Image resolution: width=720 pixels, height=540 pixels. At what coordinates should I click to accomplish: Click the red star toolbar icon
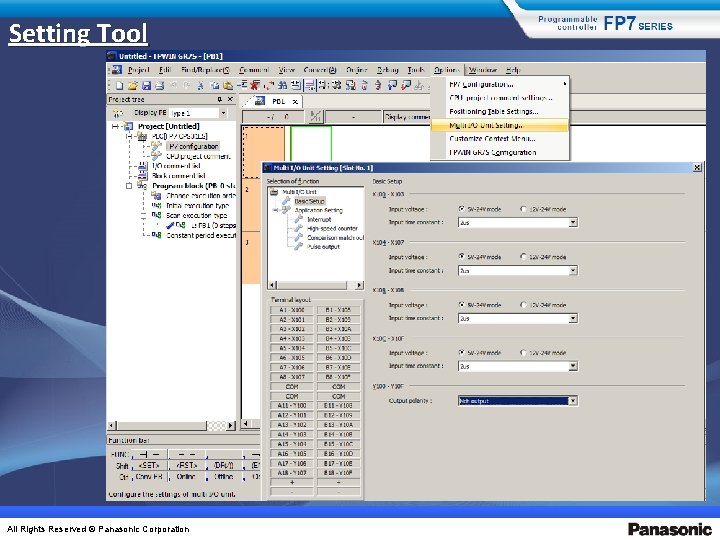pos(255,85)
